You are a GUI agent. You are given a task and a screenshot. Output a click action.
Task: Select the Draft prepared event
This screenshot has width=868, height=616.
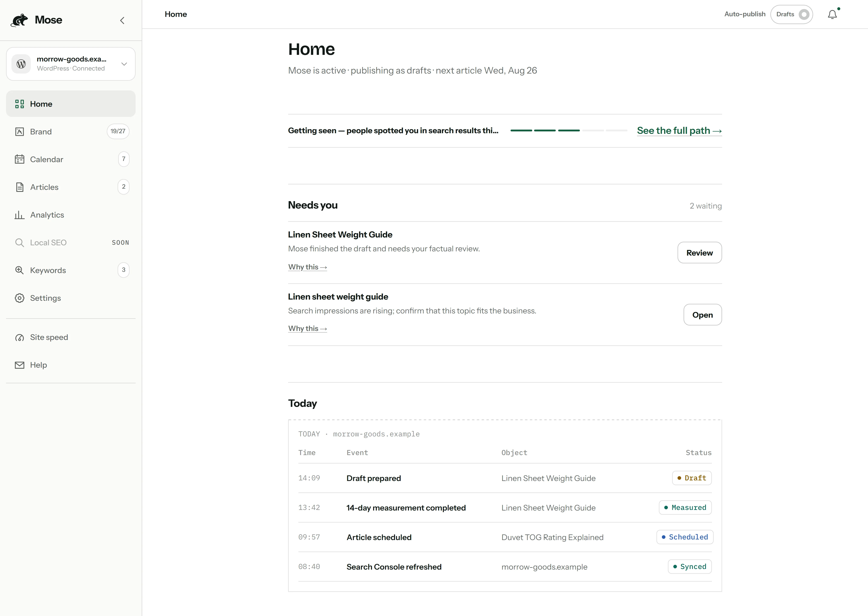(x=374, y=478)
